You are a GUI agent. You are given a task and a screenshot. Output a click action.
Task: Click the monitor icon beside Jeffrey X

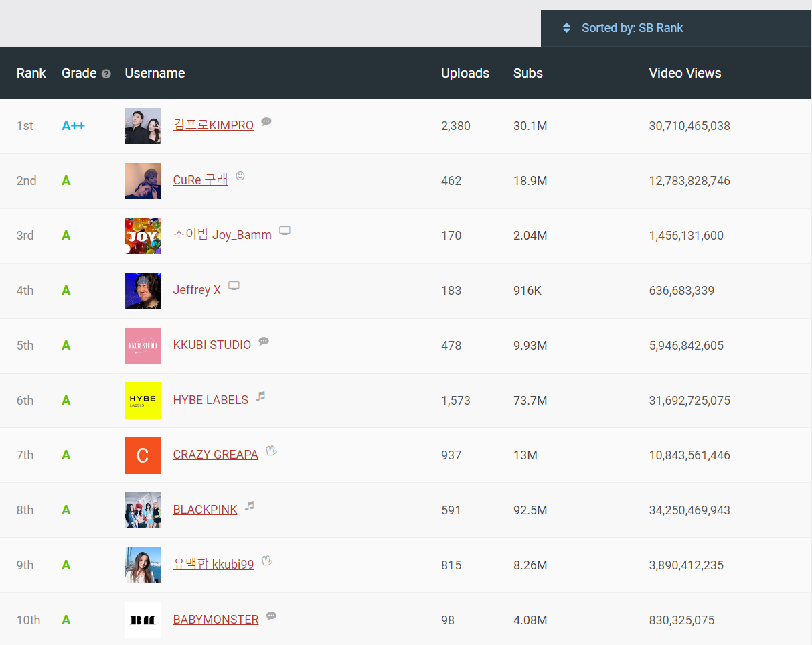(x=234, y=286)
